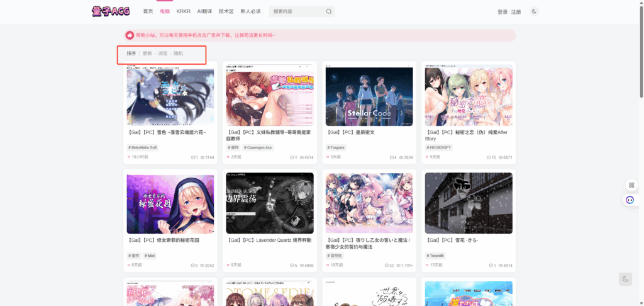The height and width of the screenshot is (306, 644).
Task: Click eye icon with 6871 views
Action: (501, 157)
